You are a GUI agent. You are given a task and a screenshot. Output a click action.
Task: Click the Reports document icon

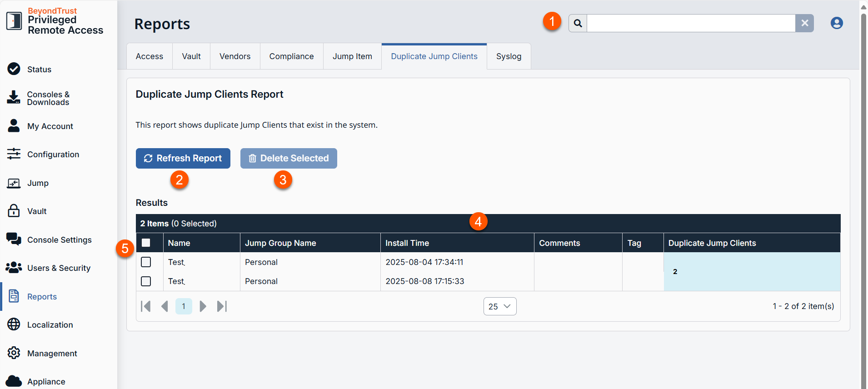(x=14, y=296)
